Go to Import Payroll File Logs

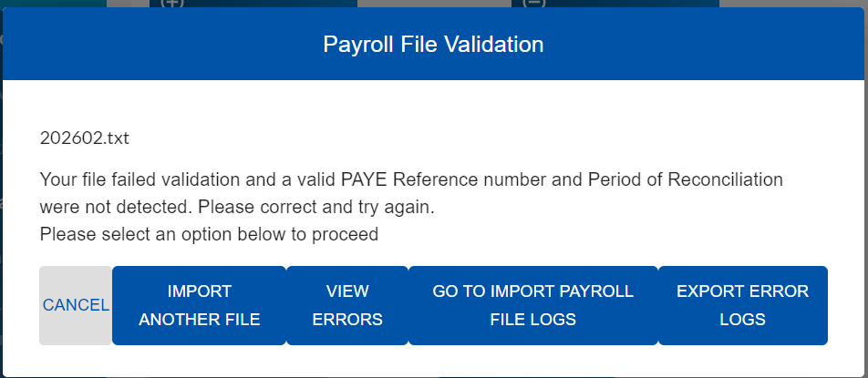click(532, 305)
